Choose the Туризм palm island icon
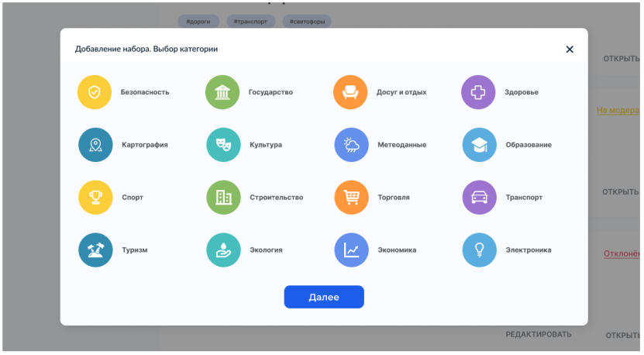Viewport: 644px width, 355px height. click(x=95, y=250)
